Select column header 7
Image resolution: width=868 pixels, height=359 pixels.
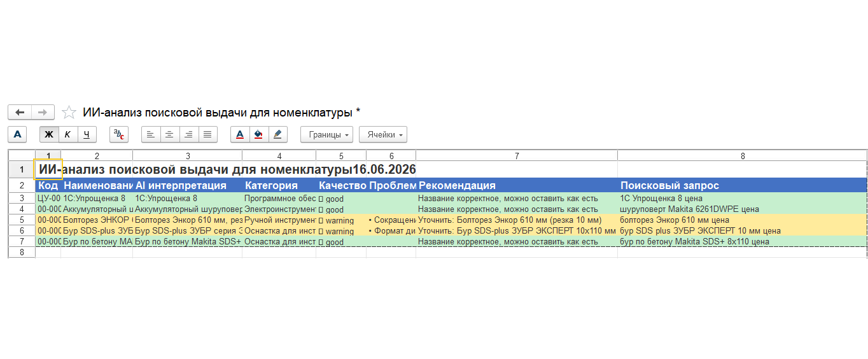tap(517, 155)
